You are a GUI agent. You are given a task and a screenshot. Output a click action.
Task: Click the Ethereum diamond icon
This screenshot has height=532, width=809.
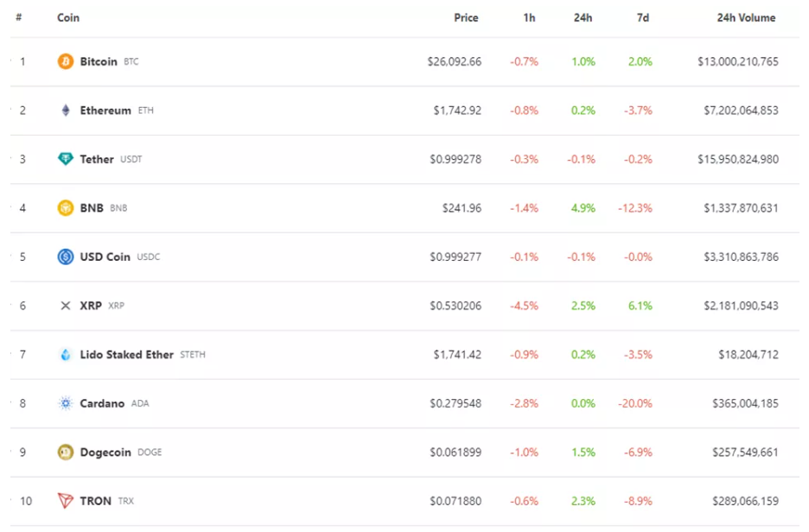point(65,111)
